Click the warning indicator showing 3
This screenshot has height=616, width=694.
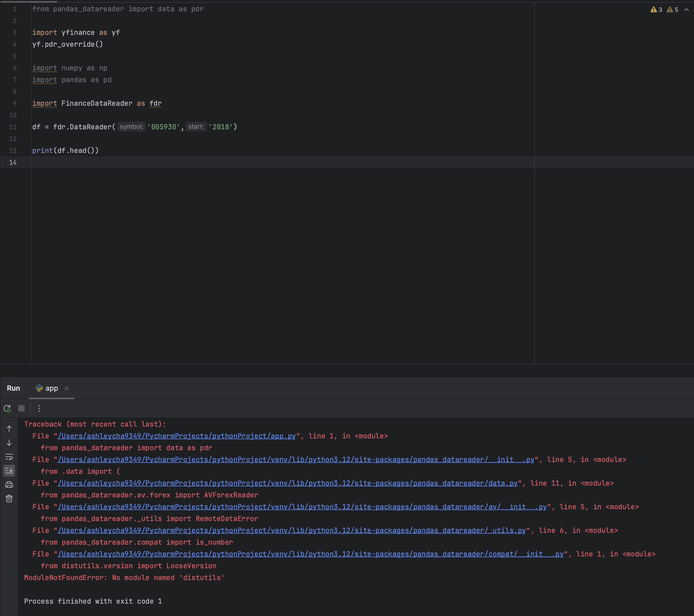(x=656, y=9)
